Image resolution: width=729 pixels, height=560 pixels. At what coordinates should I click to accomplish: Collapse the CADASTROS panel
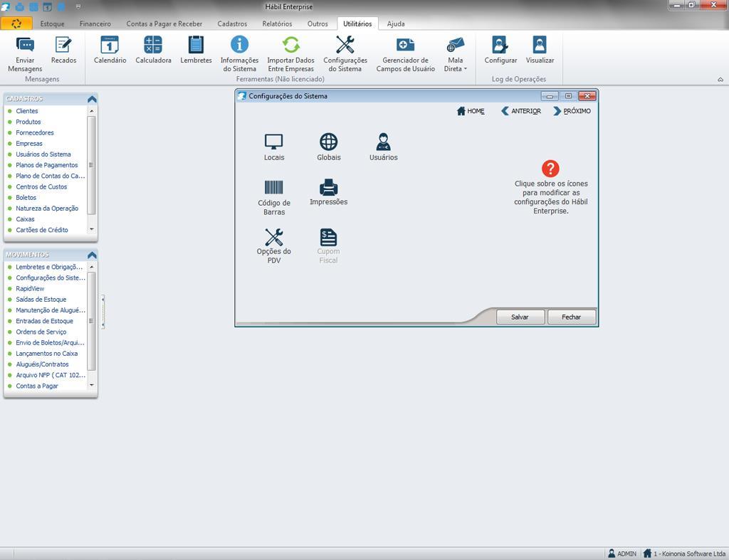(92, 99)
